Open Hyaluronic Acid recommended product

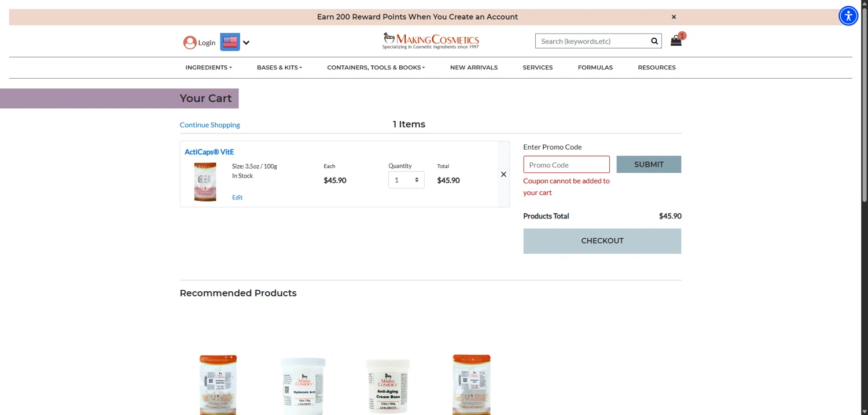(x=303, y=386)
